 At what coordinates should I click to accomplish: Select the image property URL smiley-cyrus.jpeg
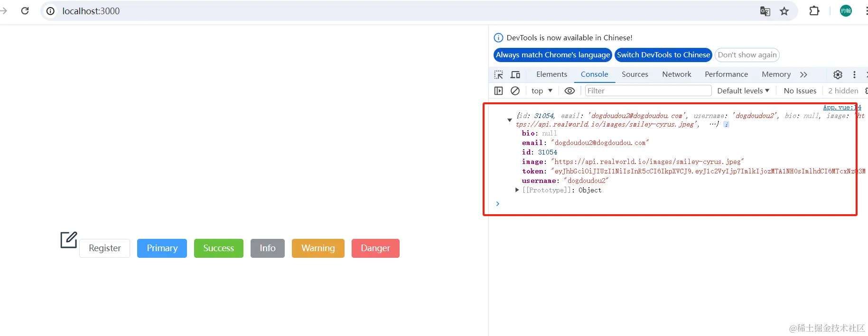coord(647,162)
